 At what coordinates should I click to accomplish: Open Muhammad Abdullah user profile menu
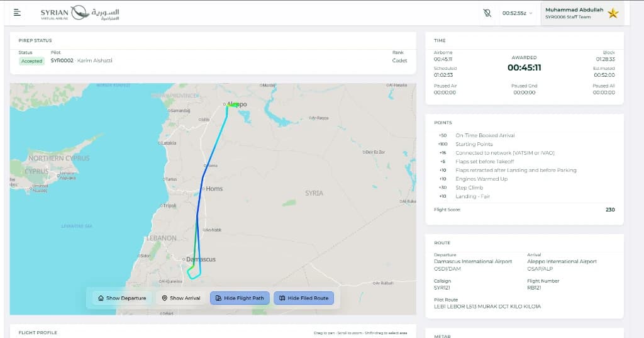582,13
